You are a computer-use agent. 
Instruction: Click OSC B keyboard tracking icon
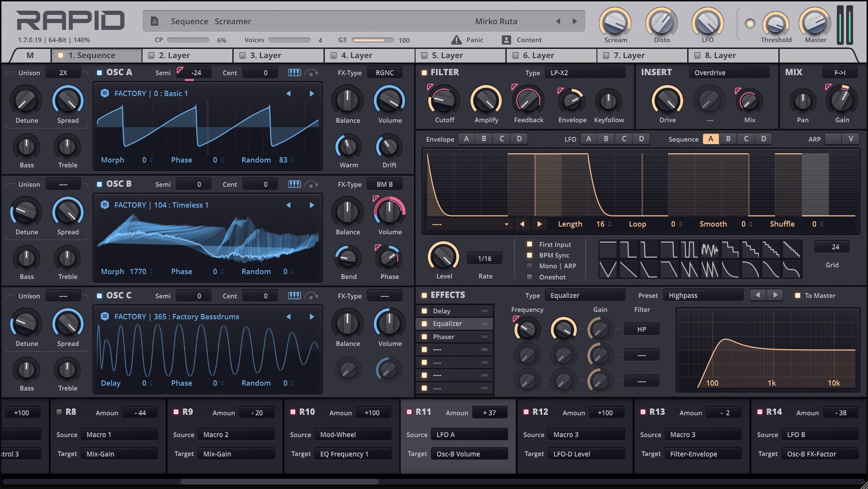[x=294, y=184]
